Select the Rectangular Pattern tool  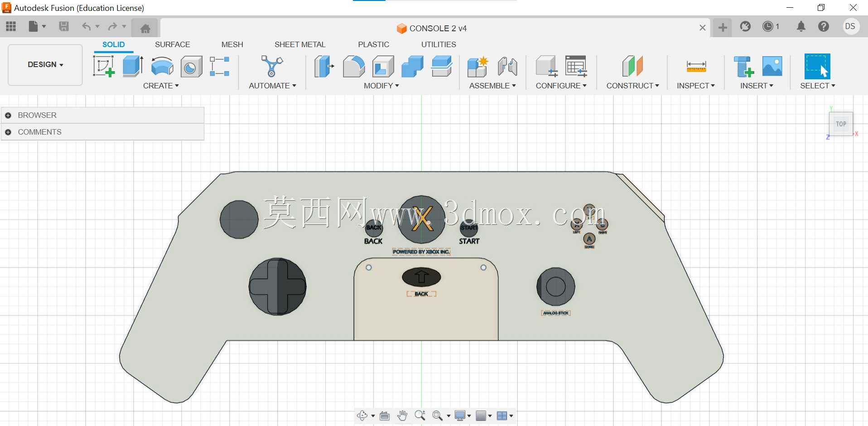pos(220,66)
